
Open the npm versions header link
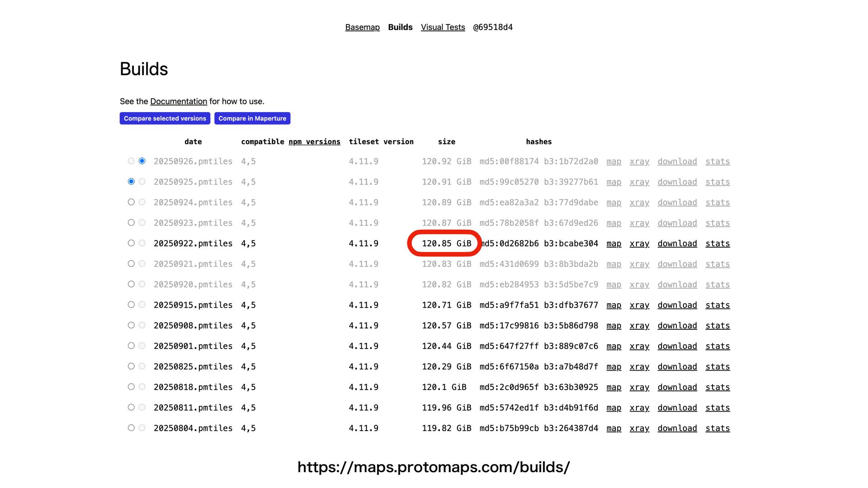click(x=314, y=141)
